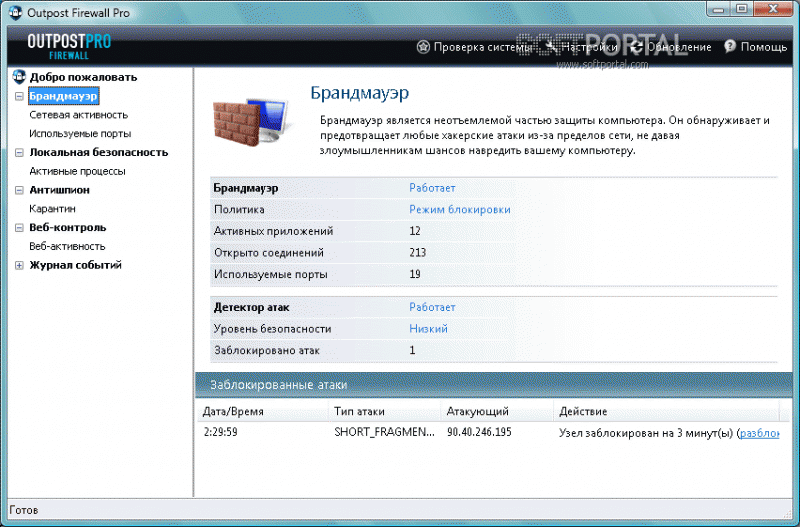The image size is (800, 527).
Task: Minimize the Outpost Firewall Pro window
Action: click(719, 8)
